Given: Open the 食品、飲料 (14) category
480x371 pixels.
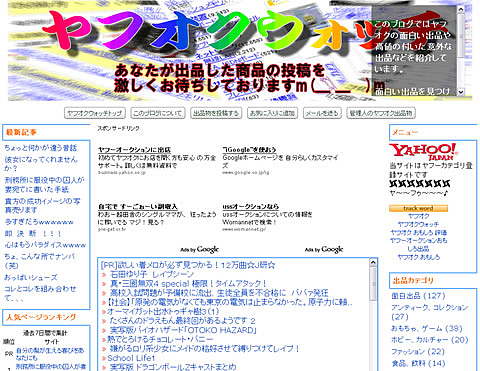Looking at the screenshot, I should click(x=418, y=363).
